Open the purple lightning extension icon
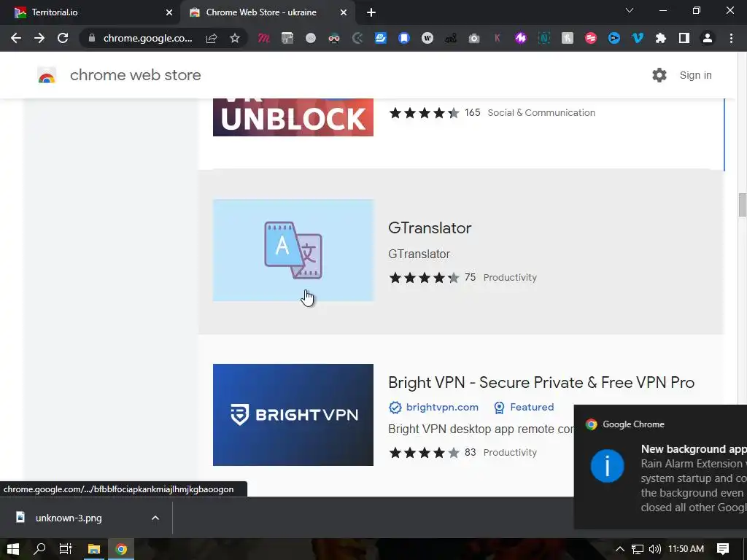Viewport: 747px width, 560px height. click(x=521, y=38)
